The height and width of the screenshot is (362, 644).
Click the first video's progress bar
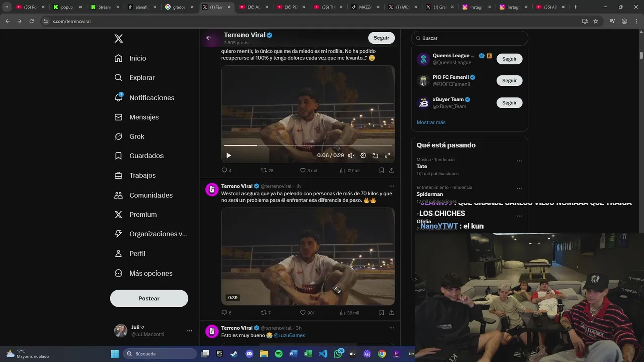(308, 146)
